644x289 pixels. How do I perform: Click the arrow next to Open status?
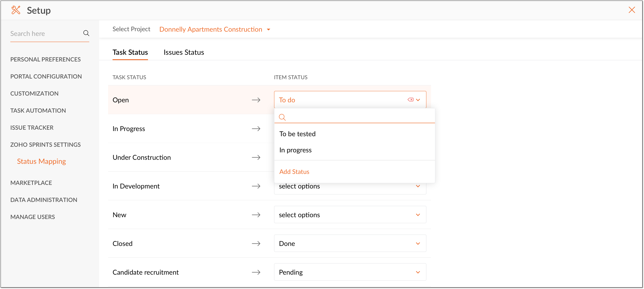click(256, 100)
